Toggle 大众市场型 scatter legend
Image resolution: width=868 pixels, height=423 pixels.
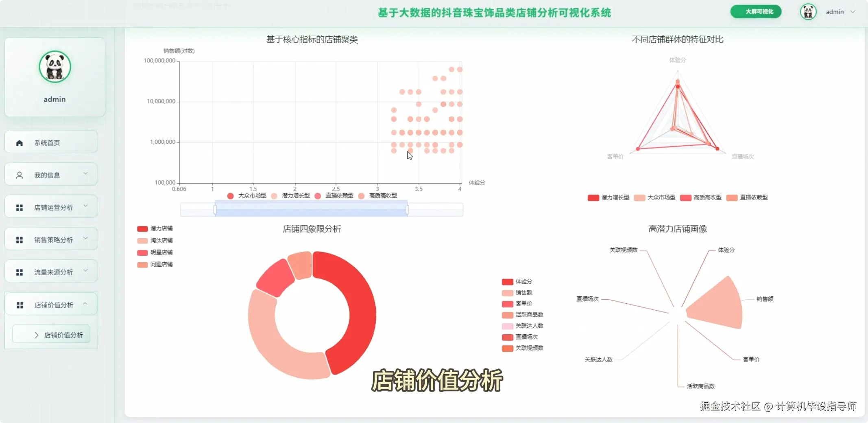point(246,196)
